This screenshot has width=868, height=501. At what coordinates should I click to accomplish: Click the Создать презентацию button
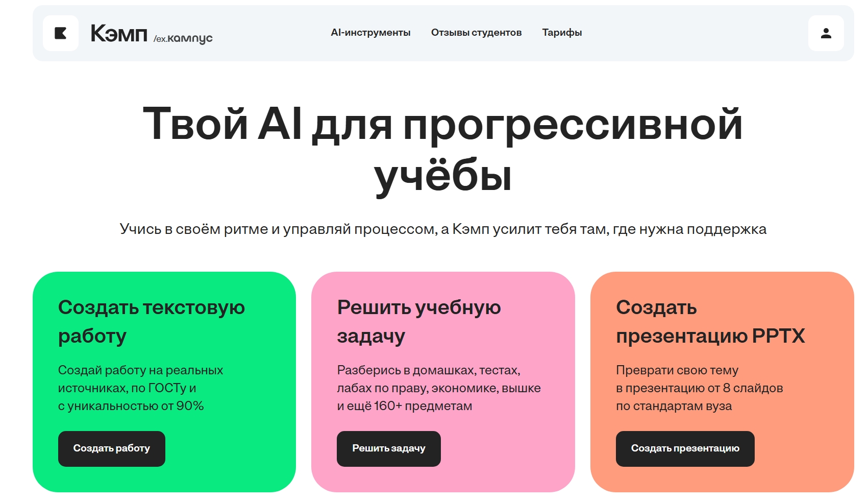point(685,448)
